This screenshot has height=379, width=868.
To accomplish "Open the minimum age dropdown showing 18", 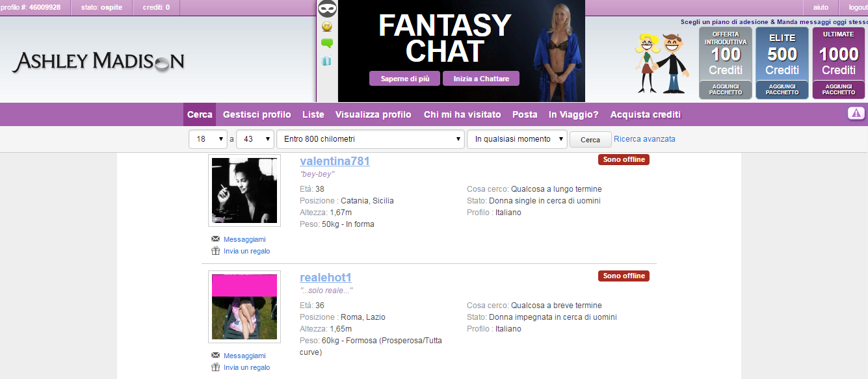I will (x=208, y=139).
